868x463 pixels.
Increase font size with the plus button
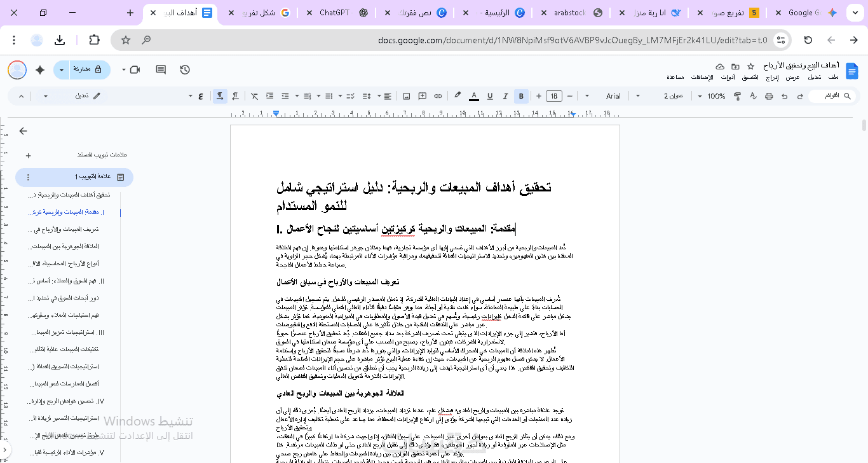click(539, 96)
